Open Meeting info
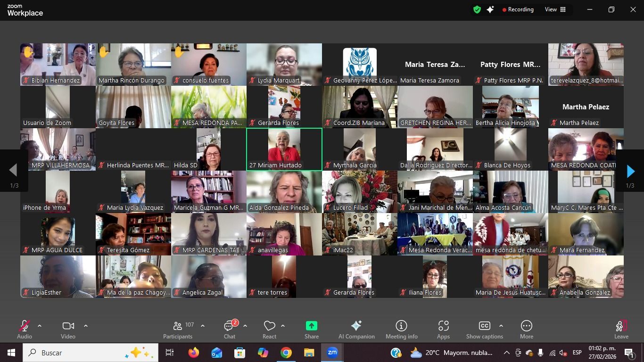 [402, 329]
